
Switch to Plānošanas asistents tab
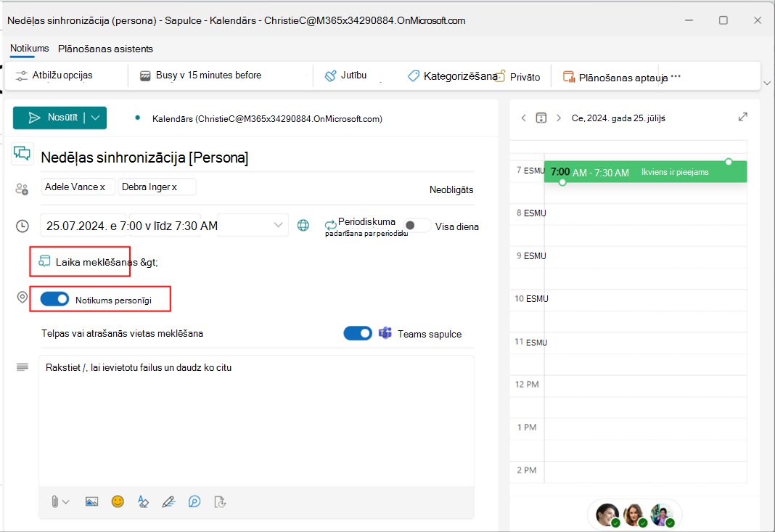point(105,49)
